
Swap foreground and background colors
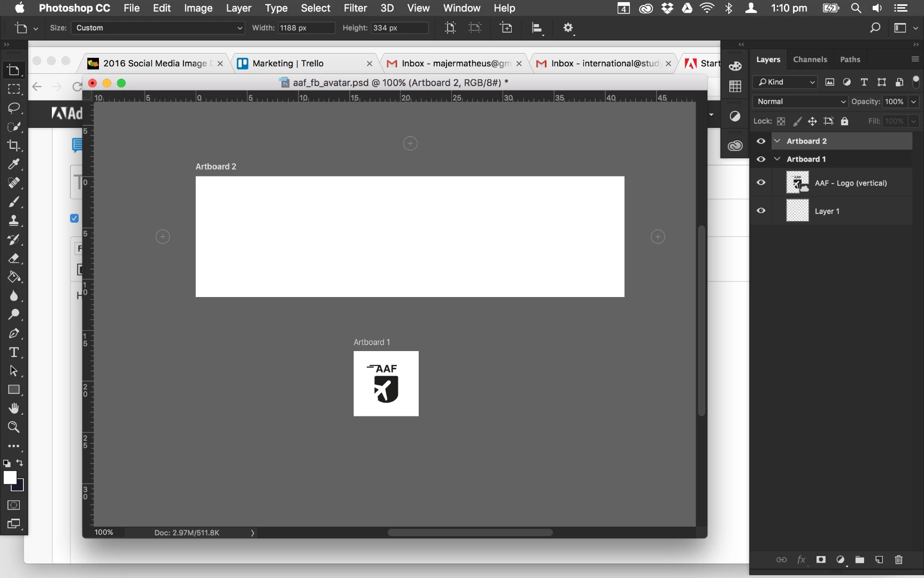(x=20, y=463)
